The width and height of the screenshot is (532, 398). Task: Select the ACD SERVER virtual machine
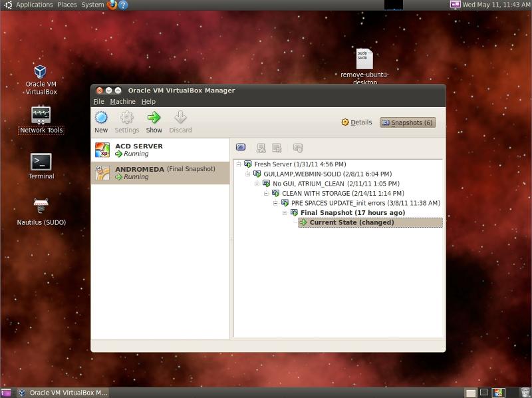point(160,150)
